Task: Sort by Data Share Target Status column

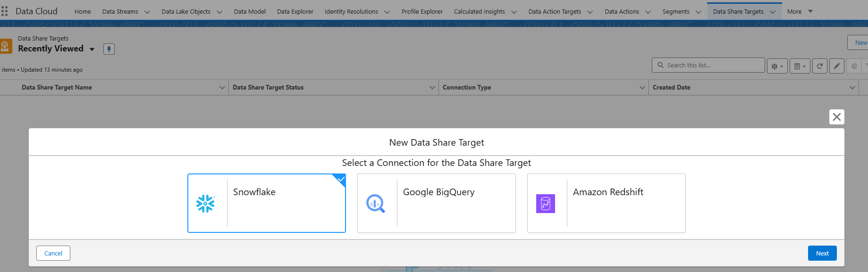Action: [268, 88]
